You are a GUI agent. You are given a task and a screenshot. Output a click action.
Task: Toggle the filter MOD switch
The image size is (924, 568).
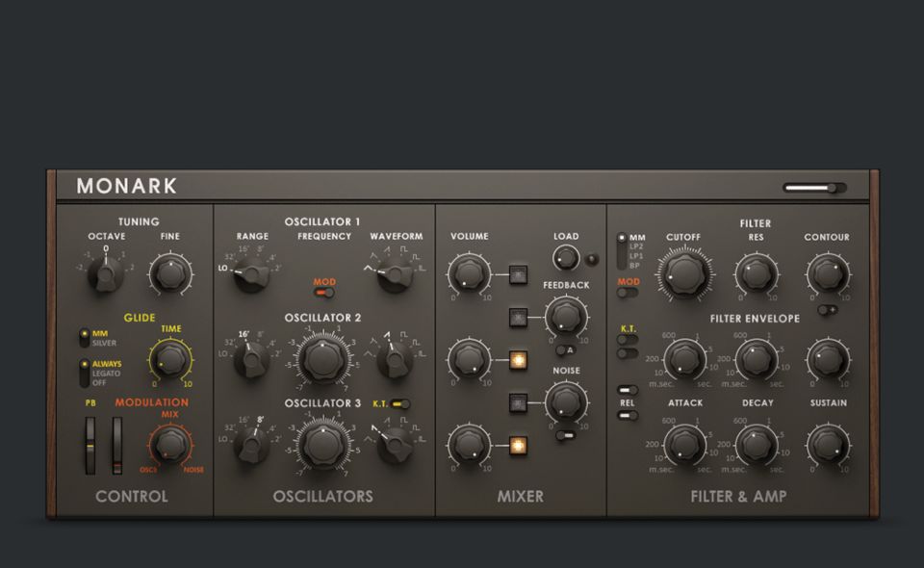click(628, 292)
